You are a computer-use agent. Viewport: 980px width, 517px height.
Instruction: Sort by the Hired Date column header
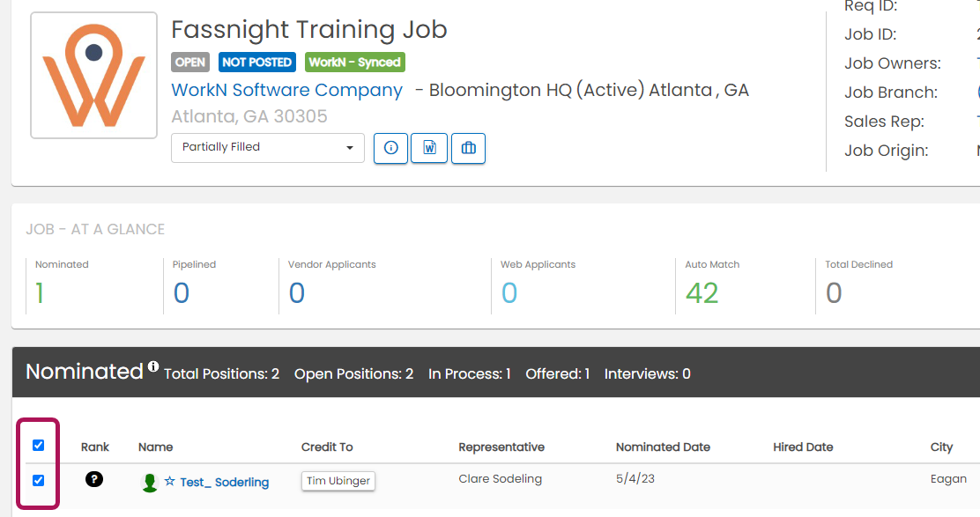click(x=803, y=447)
